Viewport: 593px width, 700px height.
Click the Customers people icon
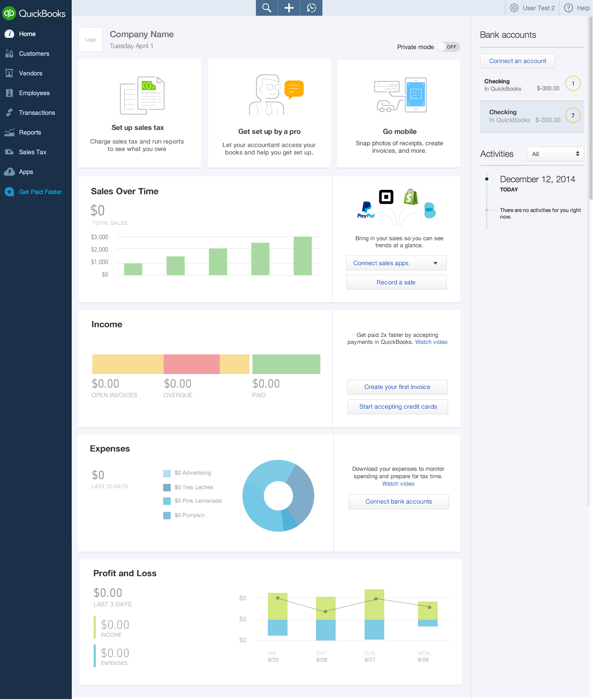click(x=9, y=53)
